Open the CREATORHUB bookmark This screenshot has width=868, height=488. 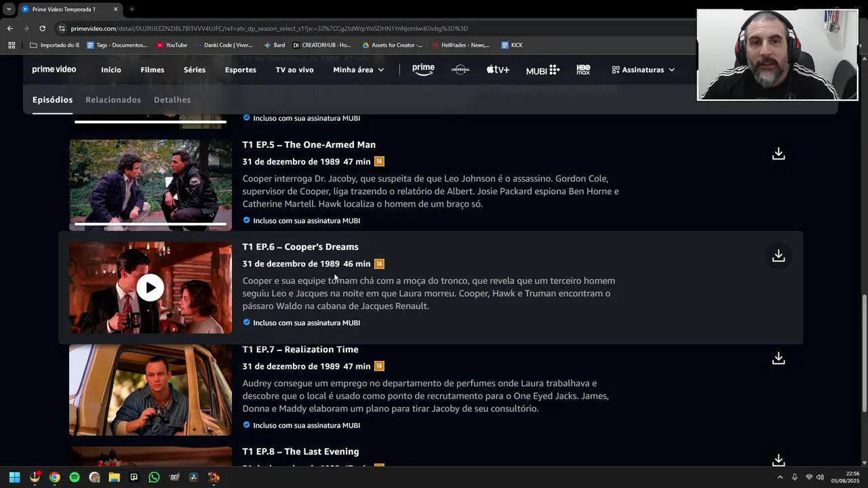point(322,45)
